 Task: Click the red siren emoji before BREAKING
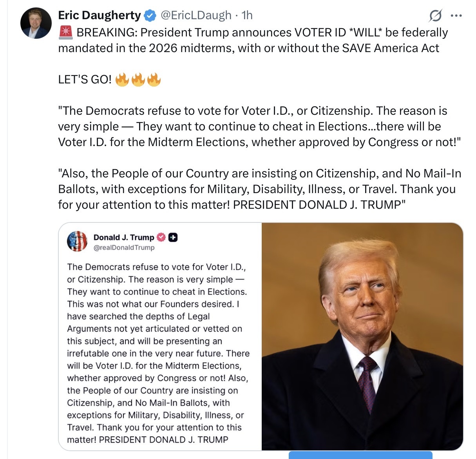(x=66, y=32)
